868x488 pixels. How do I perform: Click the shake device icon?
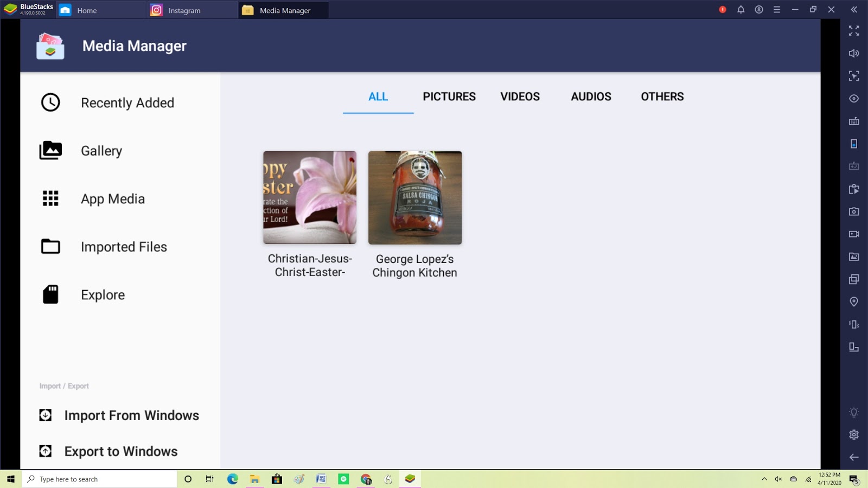point(854,324)
